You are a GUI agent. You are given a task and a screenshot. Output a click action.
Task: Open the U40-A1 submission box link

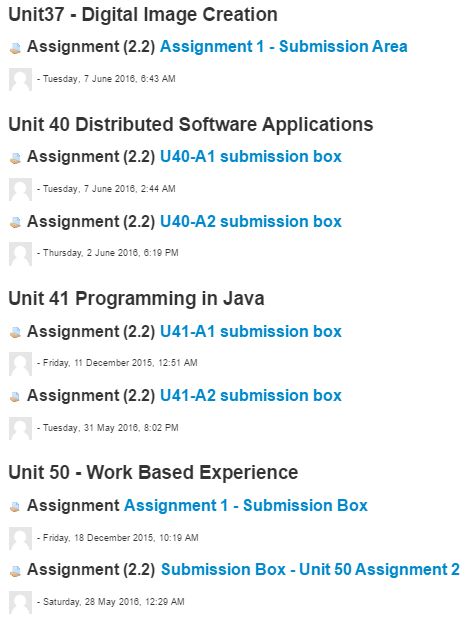(x=251, y=157)
